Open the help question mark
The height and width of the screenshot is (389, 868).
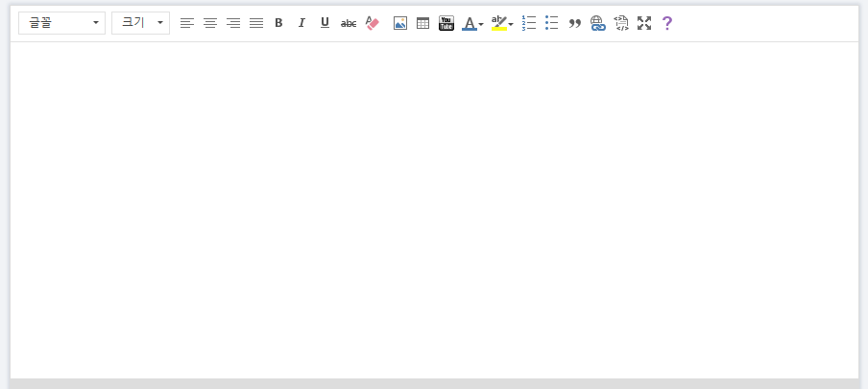667,23
